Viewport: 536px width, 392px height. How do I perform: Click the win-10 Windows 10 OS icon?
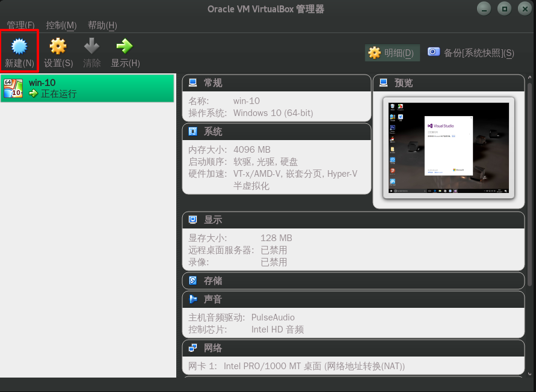(x=13, y=88)
